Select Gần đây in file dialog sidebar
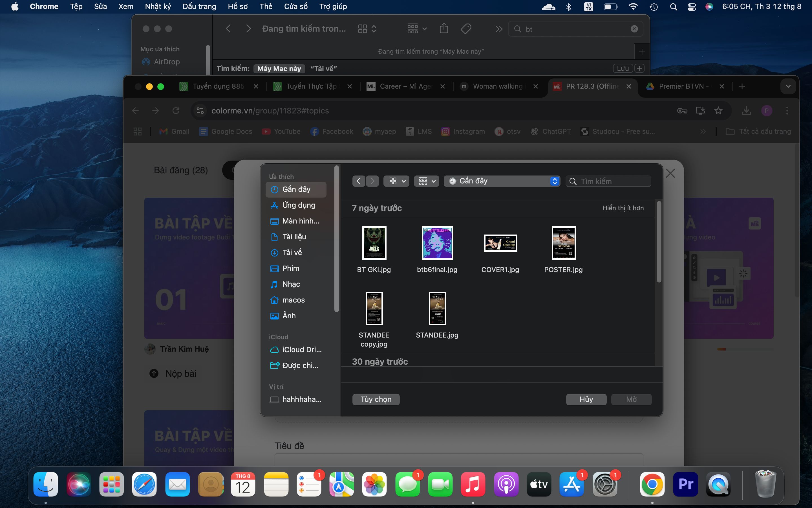The image size is (812, 508). coord(295,189)
